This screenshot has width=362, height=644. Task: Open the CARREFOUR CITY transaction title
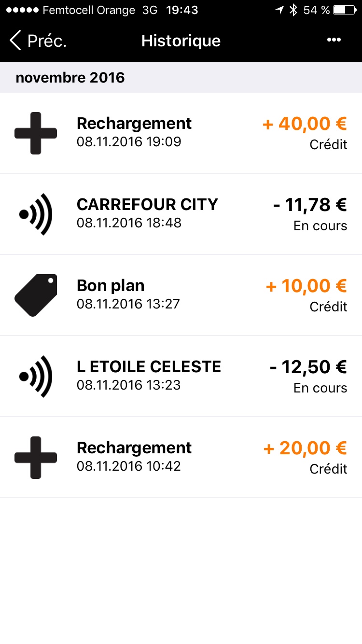coord(147,205)
